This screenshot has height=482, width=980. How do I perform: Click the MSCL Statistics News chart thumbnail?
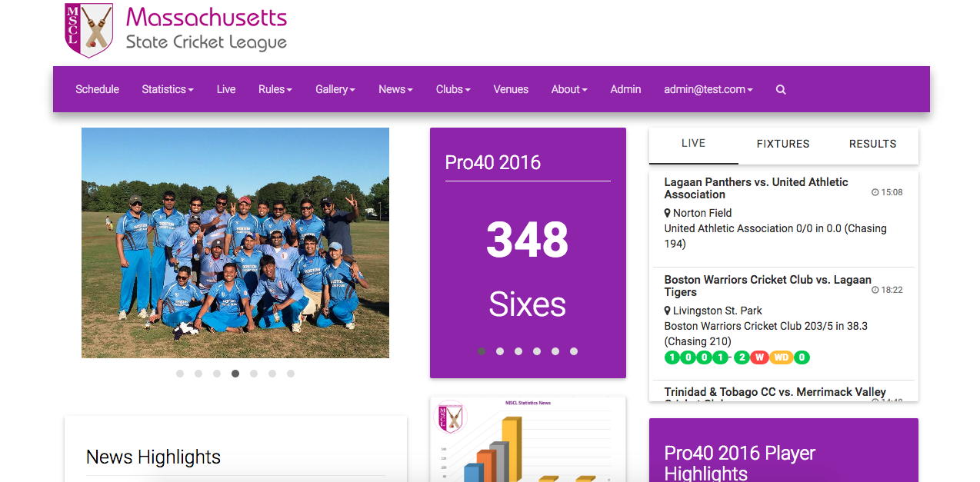[528, 440]
